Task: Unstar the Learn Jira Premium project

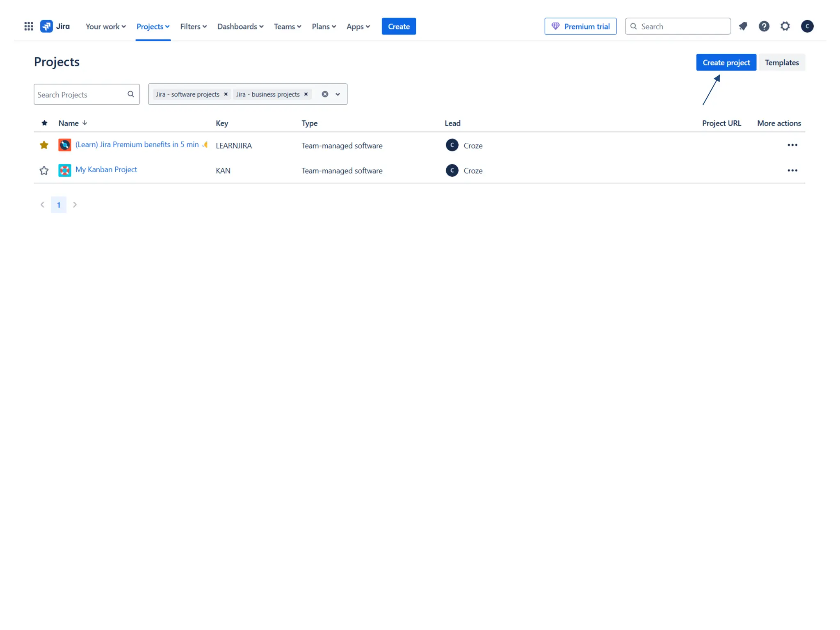Action: tap(44, 145)
